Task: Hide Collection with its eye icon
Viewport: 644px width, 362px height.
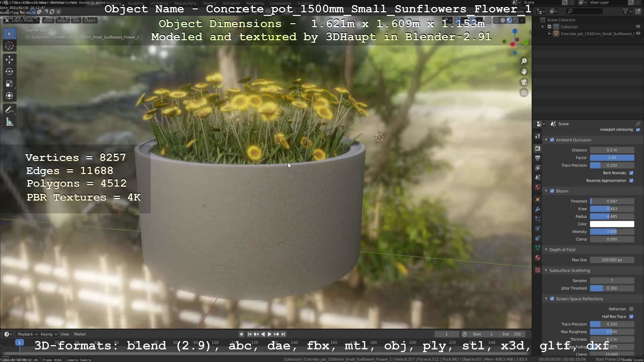Action: point(638,27)
